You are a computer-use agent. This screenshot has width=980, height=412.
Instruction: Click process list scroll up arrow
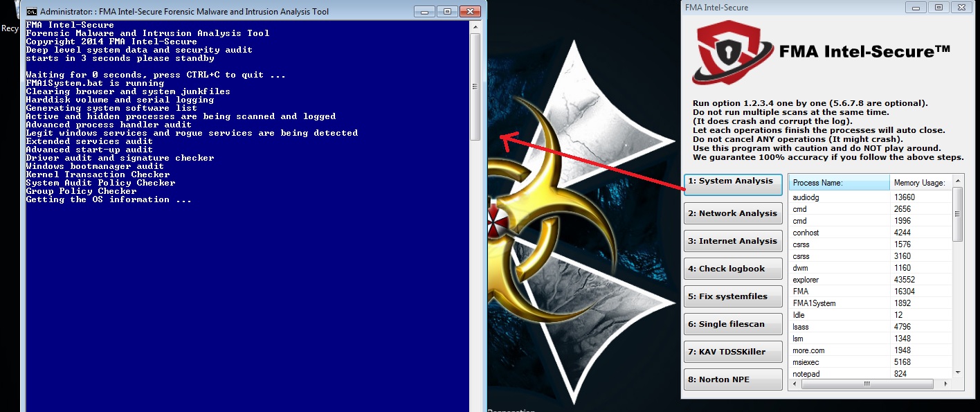click(958, 181)
